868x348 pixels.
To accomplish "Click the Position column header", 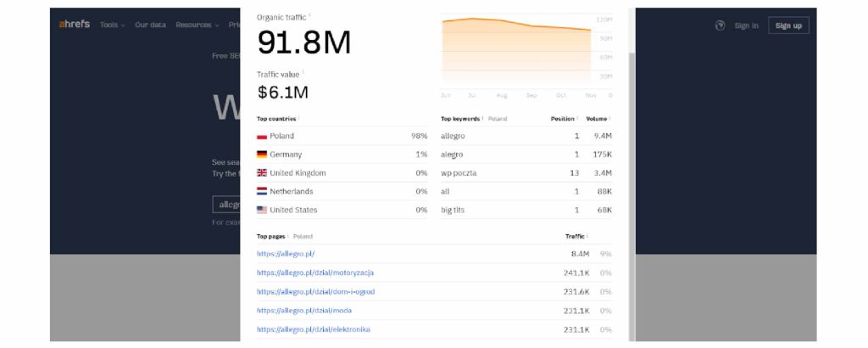I will pyautogui.click(x=563, y=119).
